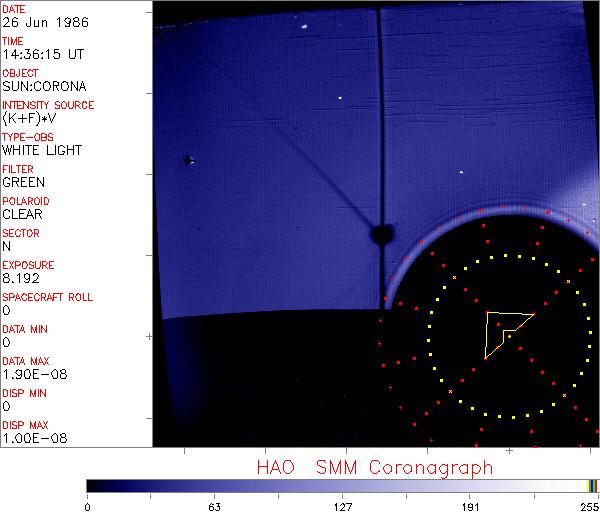Click the CLEAR polaroid value
The height and width of the screenshot is (512, 600).
click(x=23, y=214)
